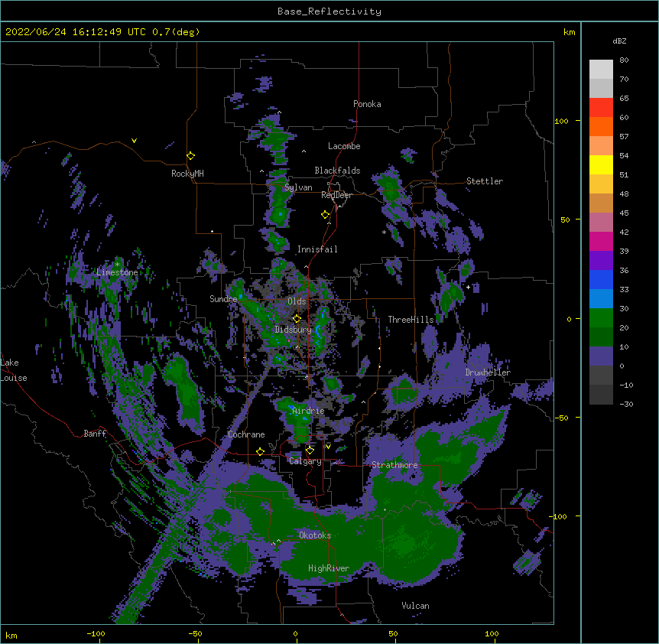This screenshot has width=659, height=644.
Task: Click the Vulcan town label
Action: 415,606
